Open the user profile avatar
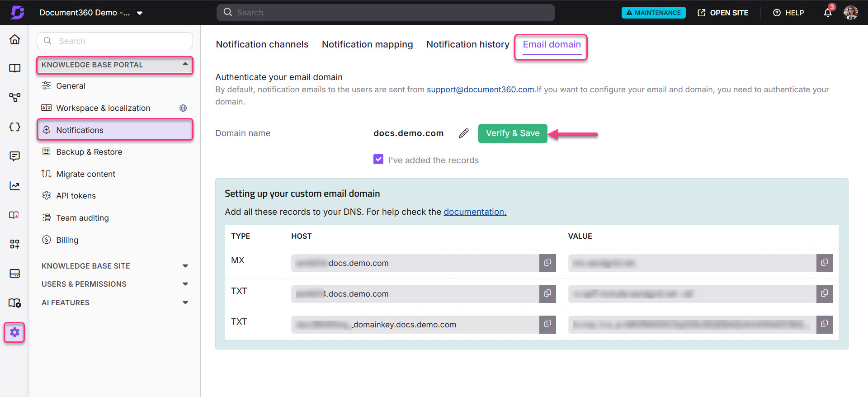The height and width of the screenshot is (397, 868). pyautogui.click(x=851, y=12)
